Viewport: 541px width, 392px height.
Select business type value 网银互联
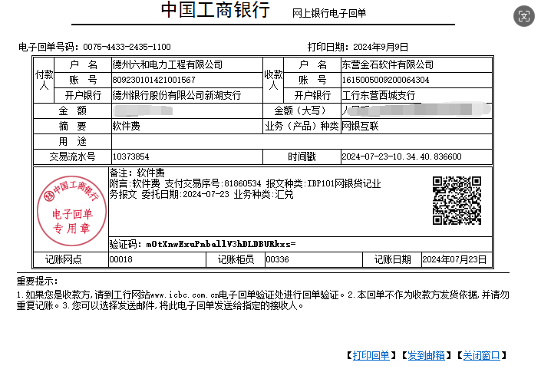pyautogui.click(x=360, y=126)
